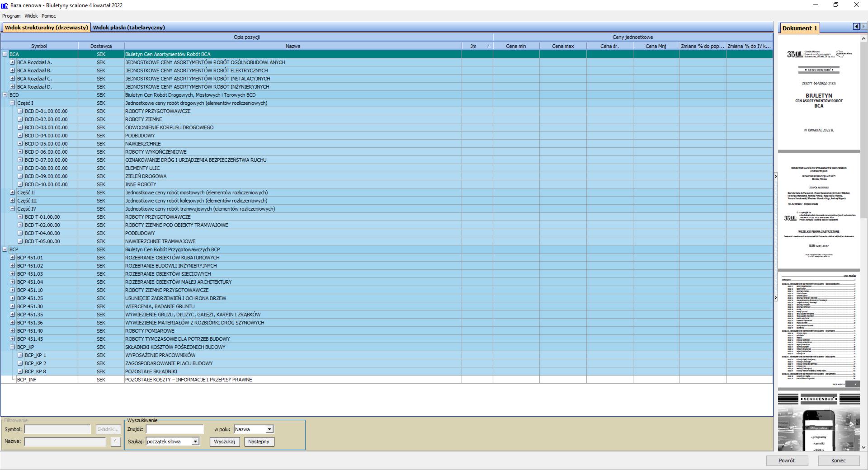The image size is (868, 470).
Task: Open the Widok menu
Action: point(31,16)
